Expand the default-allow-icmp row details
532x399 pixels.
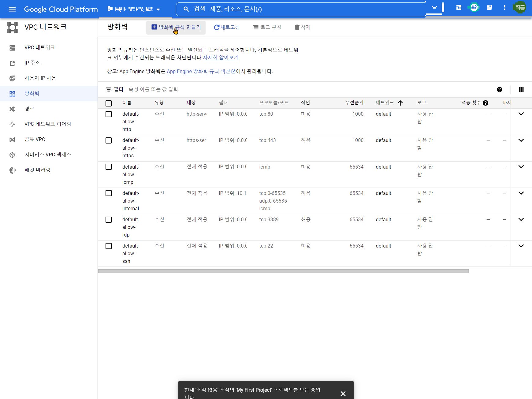521,166
